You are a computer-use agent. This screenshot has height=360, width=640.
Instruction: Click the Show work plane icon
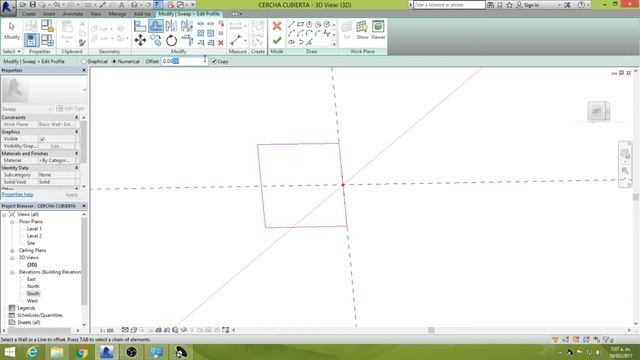pyautogui.click(x=362, y=30)
